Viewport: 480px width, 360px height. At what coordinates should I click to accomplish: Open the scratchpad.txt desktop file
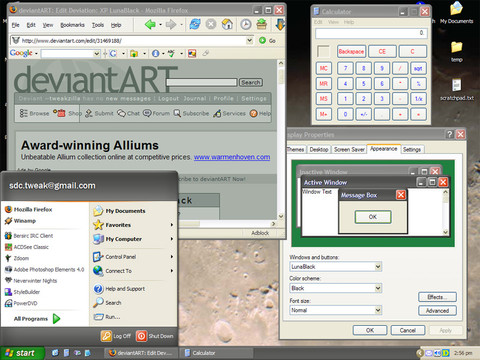pyautogui.click(x=457, y=85)
